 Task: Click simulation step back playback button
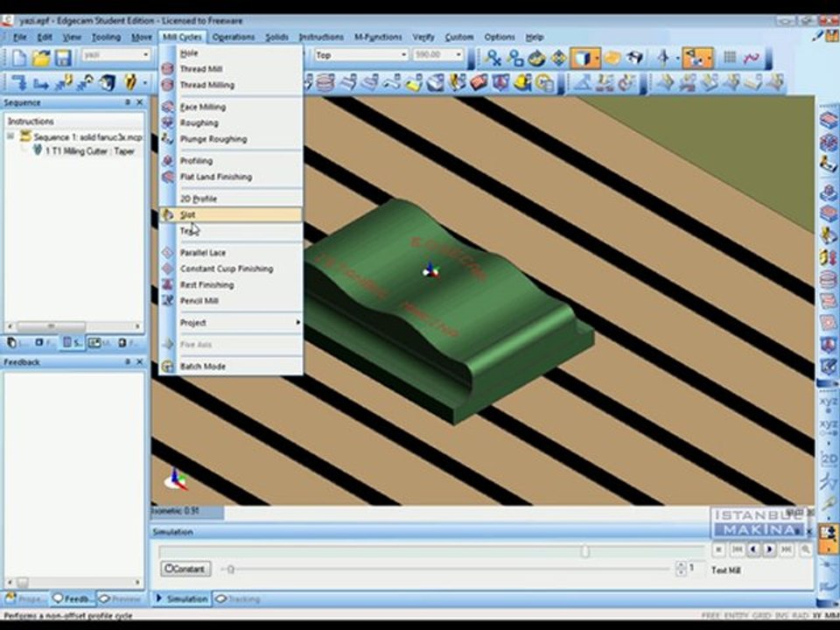[x=754, y=549]
